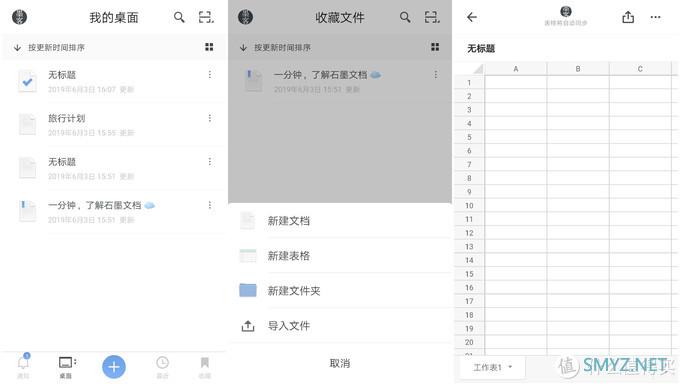680x384 pixels.
Task: Open 无标题 document updated at 15:51
Action: 114,168
